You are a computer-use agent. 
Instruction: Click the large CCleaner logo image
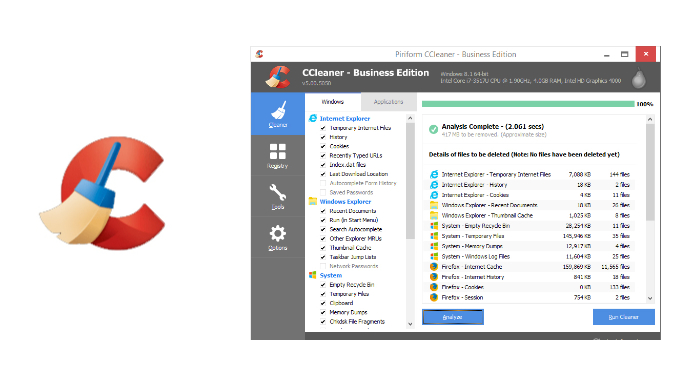point(102,193)
